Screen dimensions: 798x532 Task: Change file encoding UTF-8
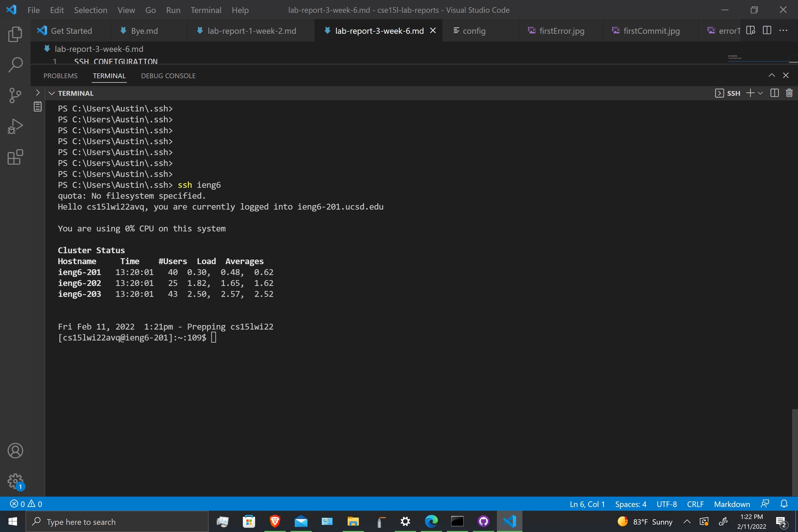(x=666, y=504)
